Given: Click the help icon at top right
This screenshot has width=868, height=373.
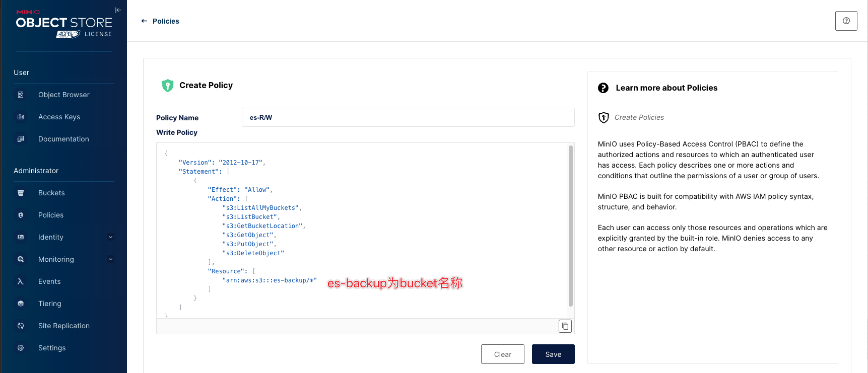Looking at the screenshot, I should pos(846,21).
